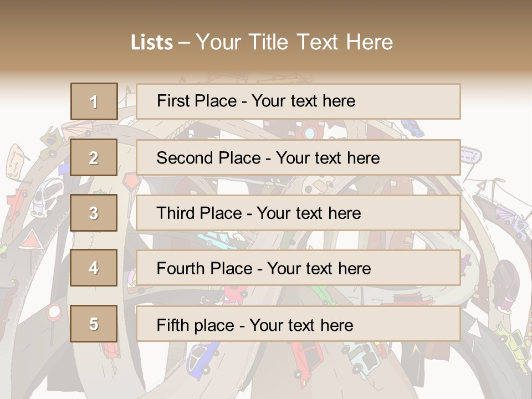The width and height of the screenshot is (532, 399).
Task: Click the 'Your Title Text Here' heading
Action: click(294, 42)
